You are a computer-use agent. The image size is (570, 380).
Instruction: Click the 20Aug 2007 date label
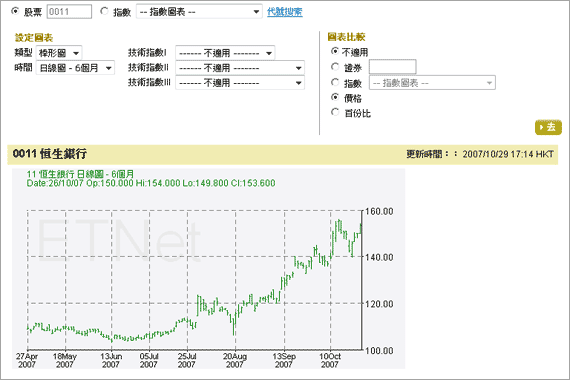coord(235,360)
